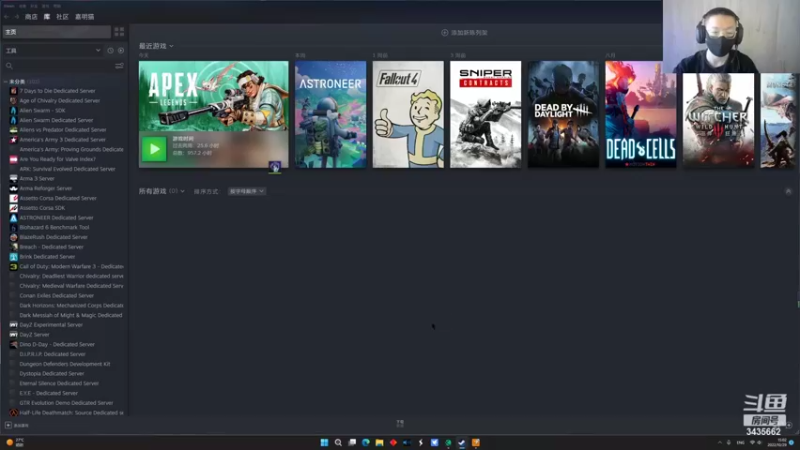Open the Sniper Contracts game cover
Image resolution: width=800 pixels, height=450 pixels.
(x=486, y=114)
